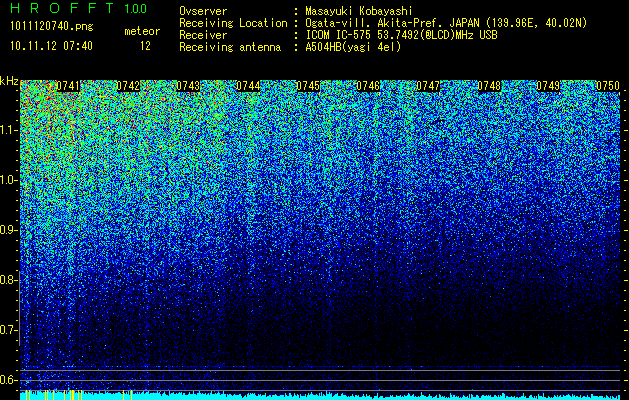The height and width of the screenshot is (400, 629).
Task: Click the A504HB(yagi 4el) antenna value
Action: 353,47
